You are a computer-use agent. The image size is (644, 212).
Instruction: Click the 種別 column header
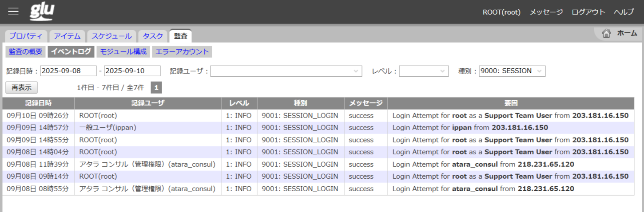[x=300, y=103]
